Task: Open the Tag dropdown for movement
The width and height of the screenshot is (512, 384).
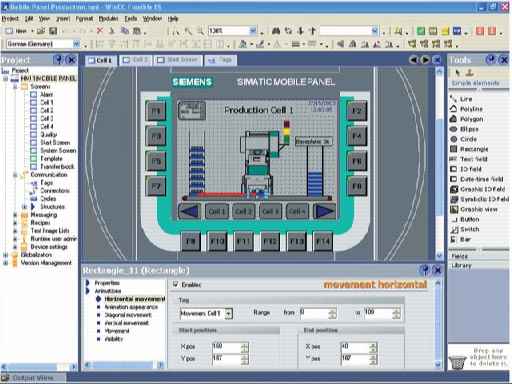Action: pyautogui.click(x=228, y=313)
